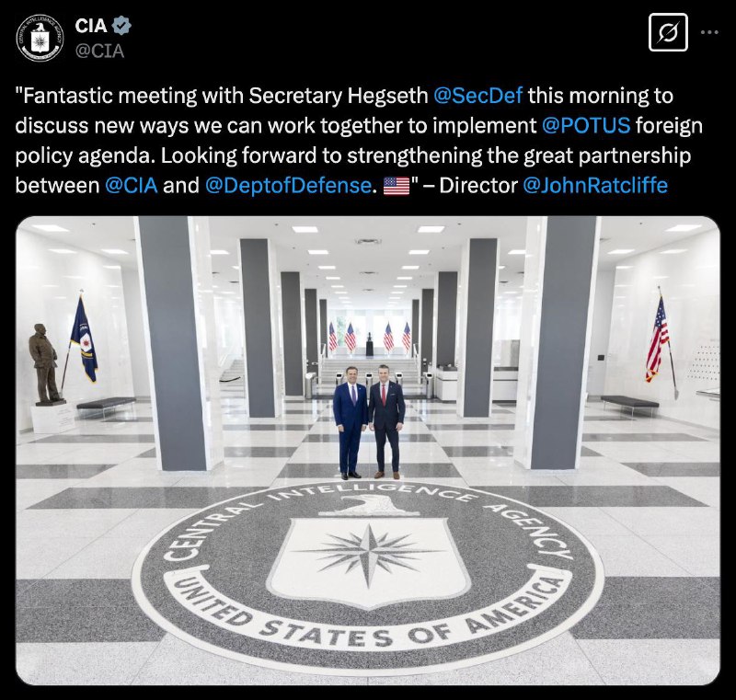
Task: Open the three-dot more options menu
Action: point(709,32)
